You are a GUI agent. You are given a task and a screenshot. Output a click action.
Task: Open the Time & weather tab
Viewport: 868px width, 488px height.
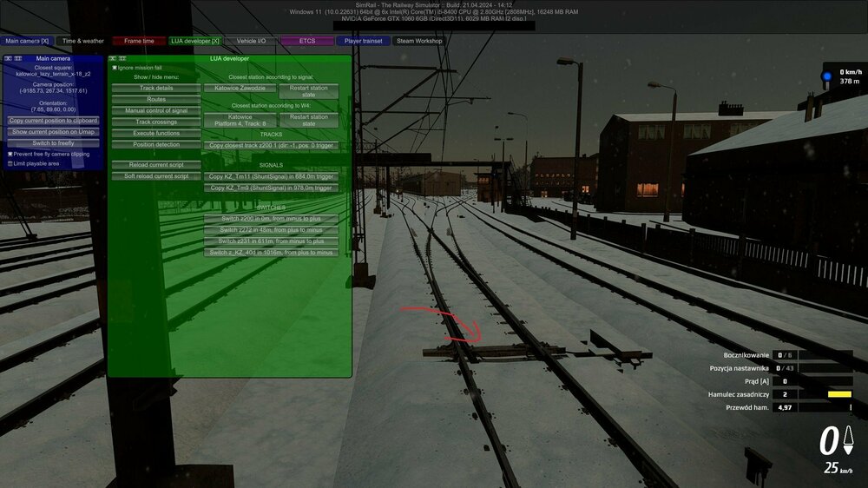pos(83,41)
